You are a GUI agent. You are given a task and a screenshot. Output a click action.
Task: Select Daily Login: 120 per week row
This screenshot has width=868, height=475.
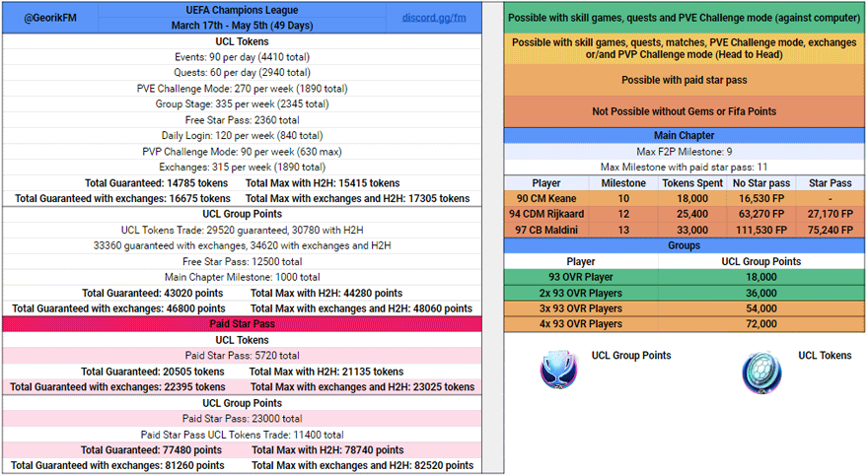coord(242,135)
